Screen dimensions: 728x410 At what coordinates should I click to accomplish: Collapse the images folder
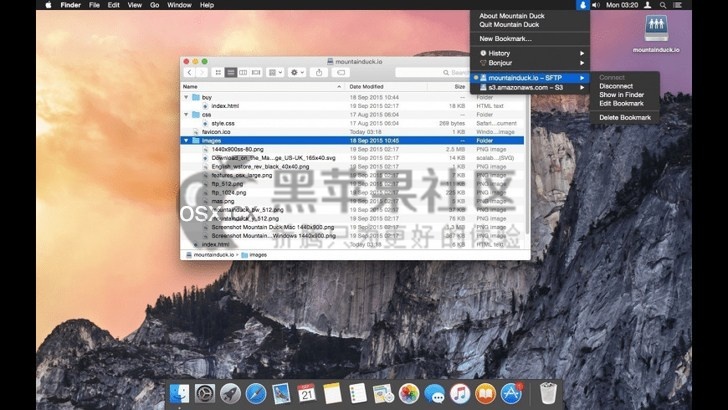tap(186, 141)
